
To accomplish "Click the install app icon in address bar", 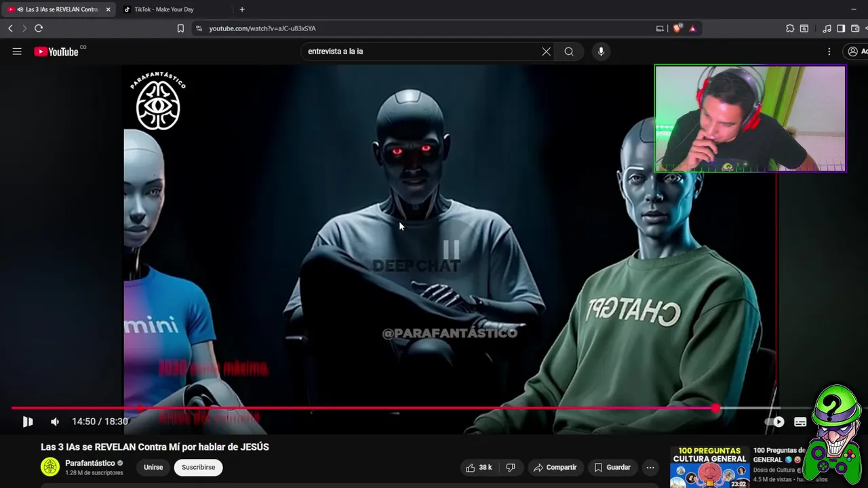I will (x=660, y=28).
